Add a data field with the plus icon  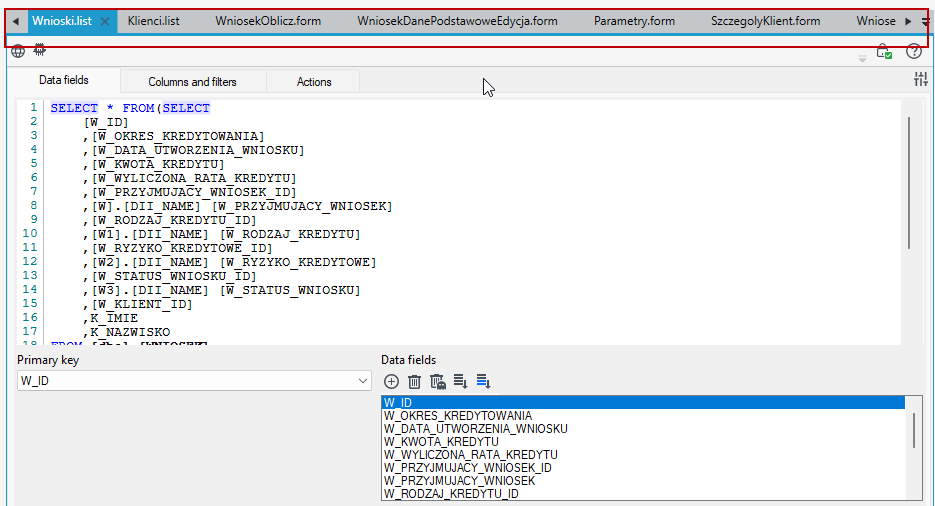391,381
